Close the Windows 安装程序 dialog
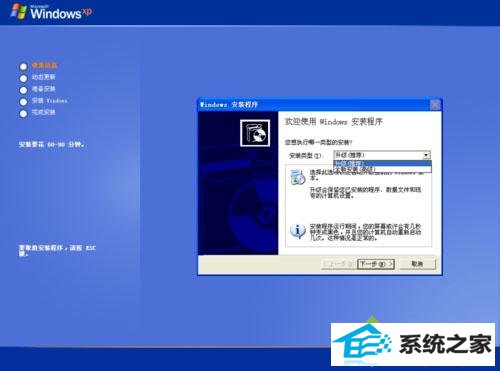The height and width of the screenshot is (371, 500). pyautogui.click(x=435, y=105)
